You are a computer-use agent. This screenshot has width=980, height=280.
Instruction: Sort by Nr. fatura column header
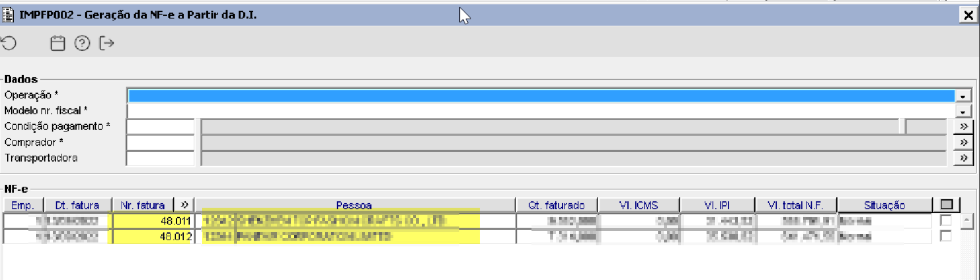(x=143, y=205)
